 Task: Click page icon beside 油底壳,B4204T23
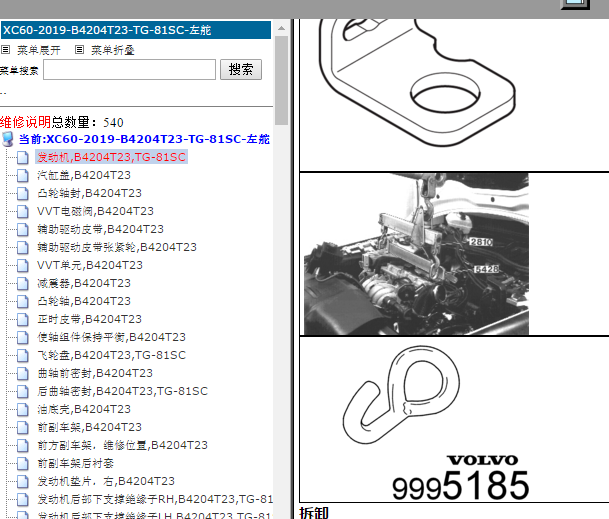pyautogui.click(x=23, y=409)
